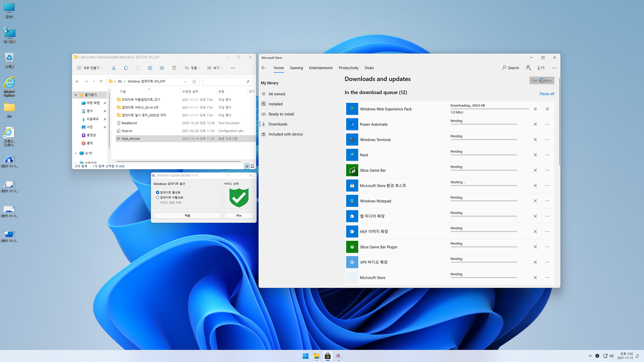The height and width of the screenshot is (362, 644).
Task: Select the 업데이트 비활성화 radio button
Action: pos(157,198)
